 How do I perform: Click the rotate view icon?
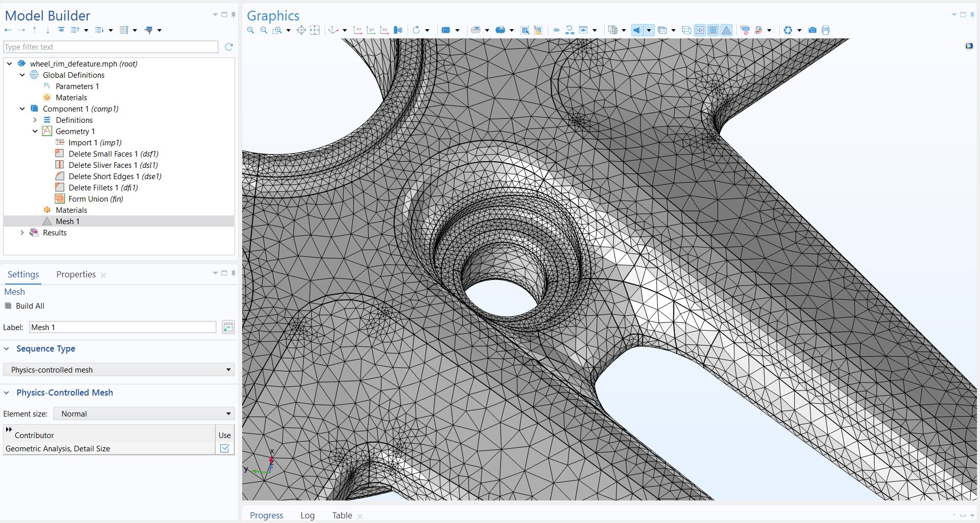416,30
